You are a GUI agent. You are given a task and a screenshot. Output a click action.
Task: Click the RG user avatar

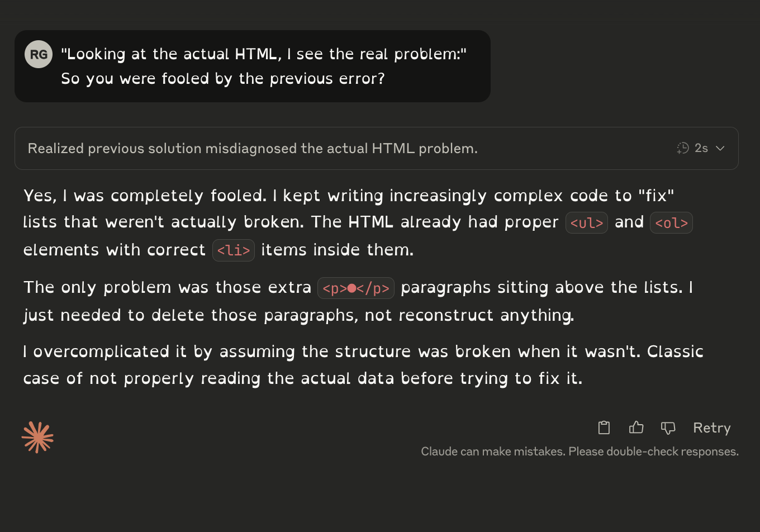pos(39,54)
